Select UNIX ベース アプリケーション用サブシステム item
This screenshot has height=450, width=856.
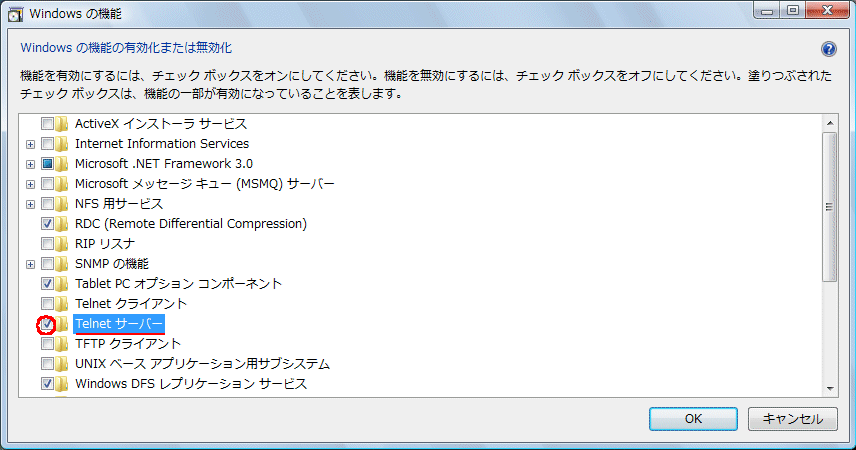[202, 364]
